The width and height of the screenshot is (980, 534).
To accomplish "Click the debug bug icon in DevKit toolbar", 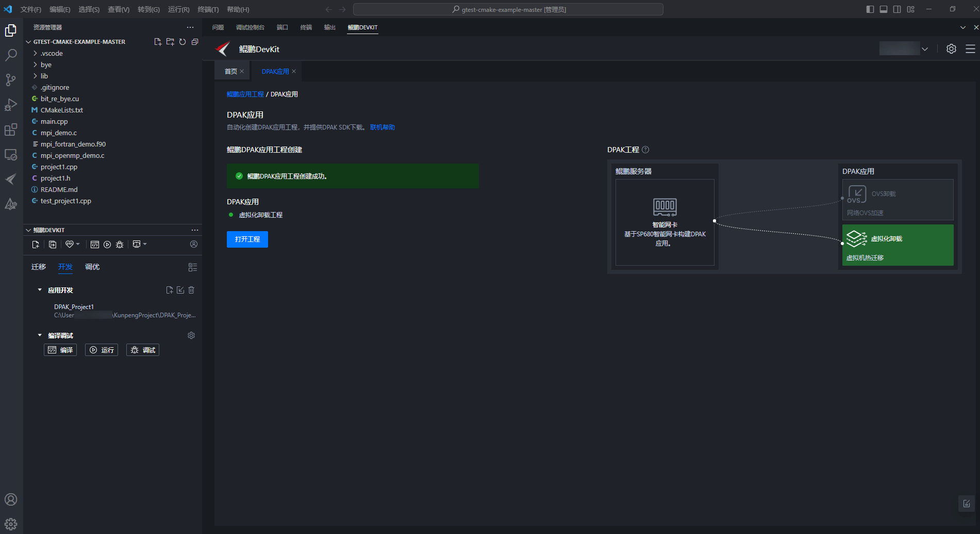I will coord(120,244).
